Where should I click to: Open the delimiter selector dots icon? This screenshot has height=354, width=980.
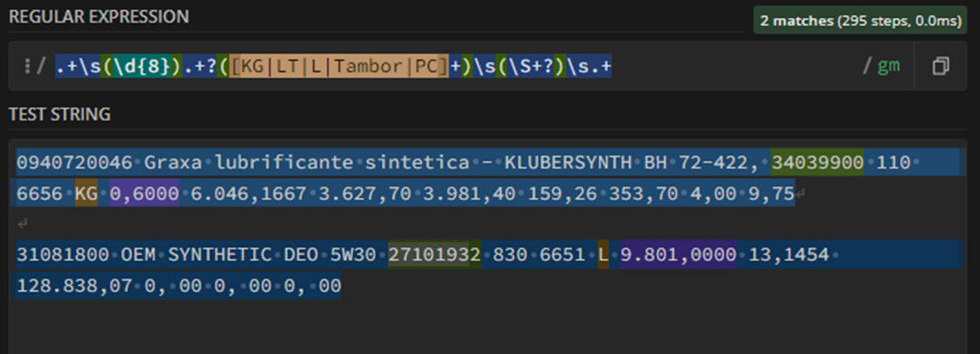27,66
